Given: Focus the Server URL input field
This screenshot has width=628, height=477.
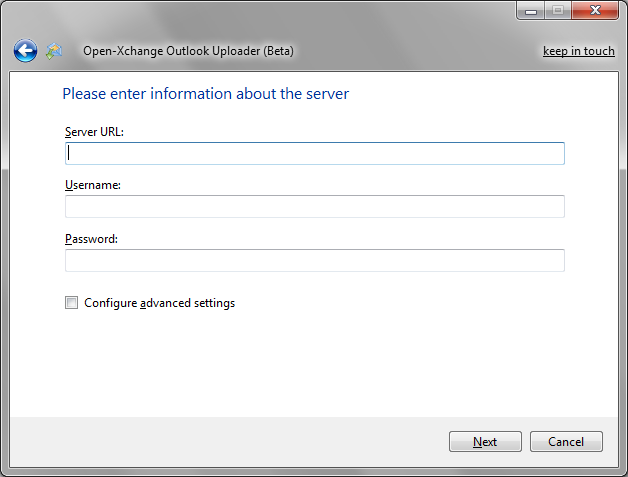Looking at the screenshot, I should point(315,153).
